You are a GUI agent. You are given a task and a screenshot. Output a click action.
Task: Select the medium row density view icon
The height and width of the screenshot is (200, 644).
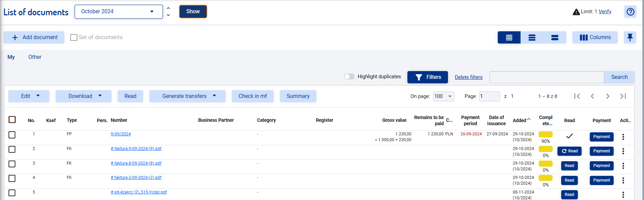[x=532, y=37]
